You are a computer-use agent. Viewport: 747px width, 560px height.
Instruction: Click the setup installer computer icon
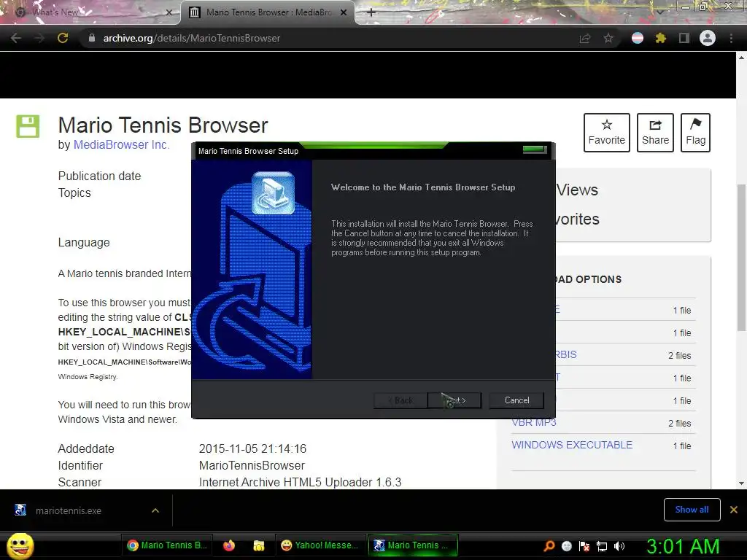[273, 192]
